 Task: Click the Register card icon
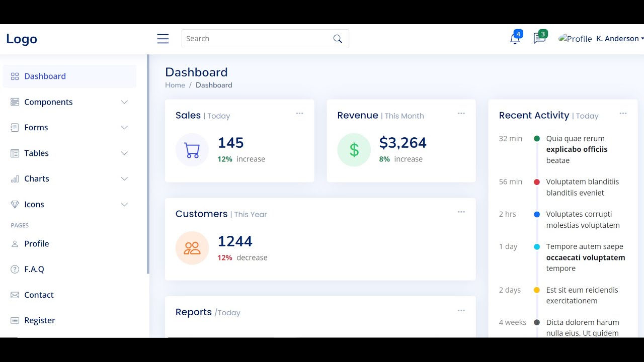click(x=15, y=321)
